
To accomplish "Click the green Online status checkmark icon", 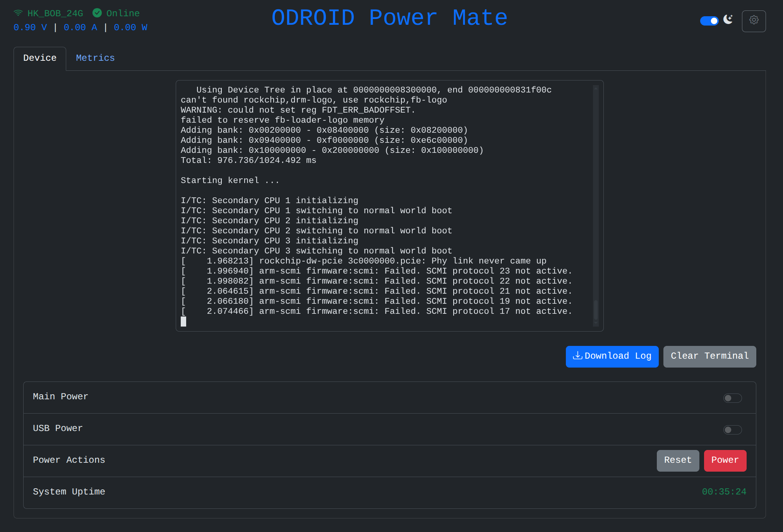I will pos(97,13).
